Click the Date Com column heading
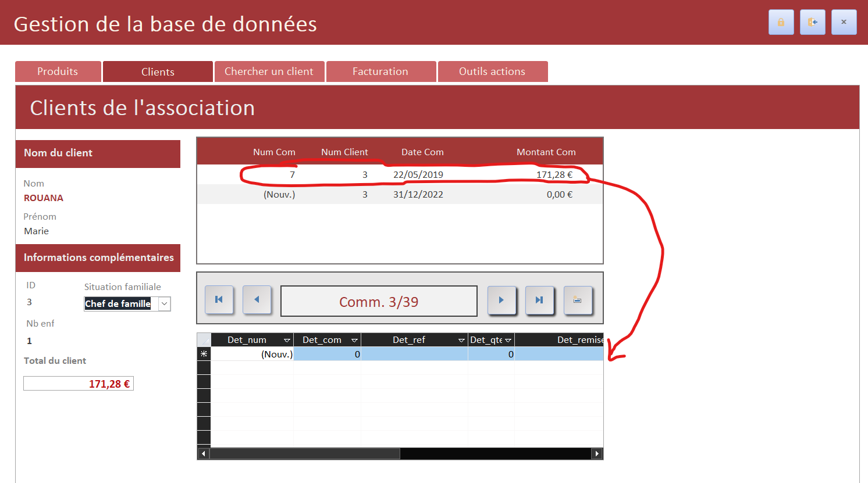The width and height of the screenshot is (868, 483). coord(422,152)
